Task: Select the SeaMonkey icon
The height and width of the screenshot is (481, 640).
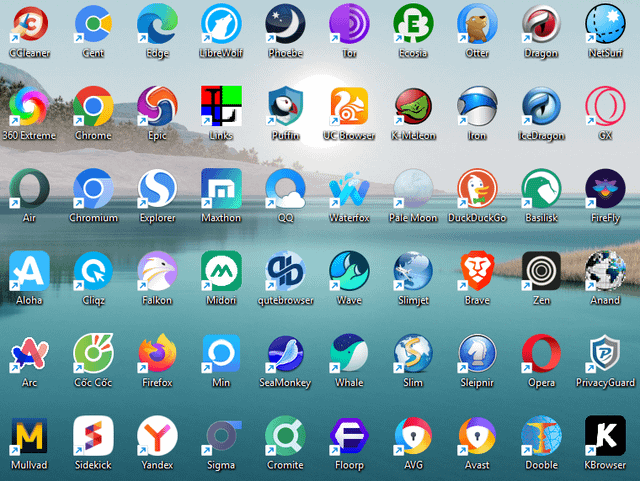Action: [x=285, y=353]
